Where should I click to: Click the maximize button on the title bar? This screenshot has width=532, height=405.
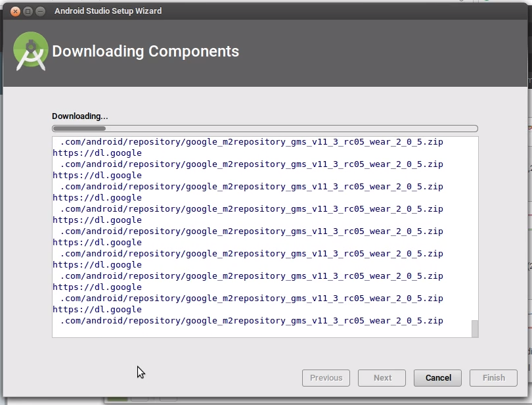coord(26,11)
